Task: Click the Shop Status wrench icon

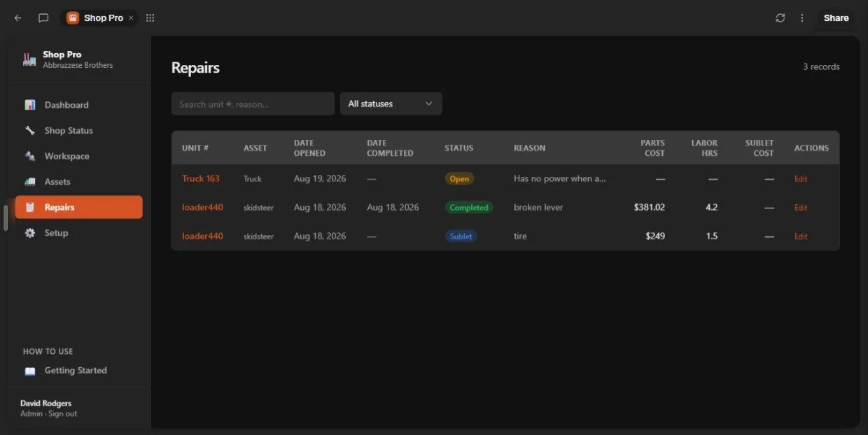Action: (x=30, y=131)
